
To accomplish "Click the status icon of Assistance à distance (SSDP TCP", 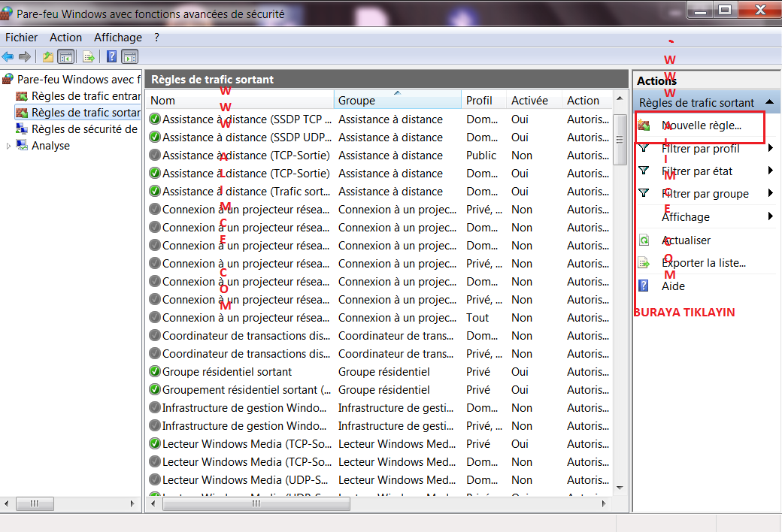I will (155, 119).
